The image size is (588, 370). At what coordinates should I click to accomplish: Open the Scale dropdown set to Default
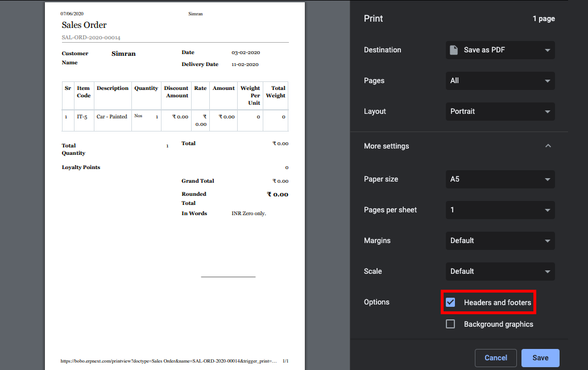pyautogui.click(x=500, y=272)
